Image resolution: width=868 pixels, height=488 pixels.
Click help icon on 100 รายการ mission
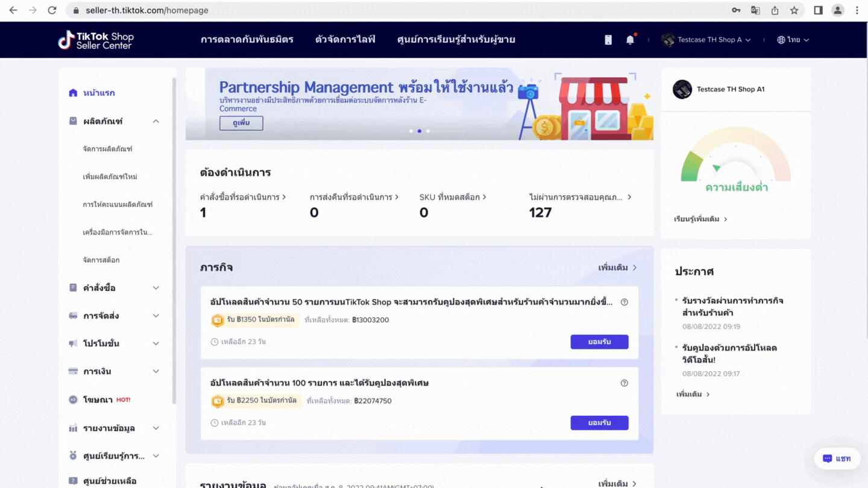coord(624,383)
